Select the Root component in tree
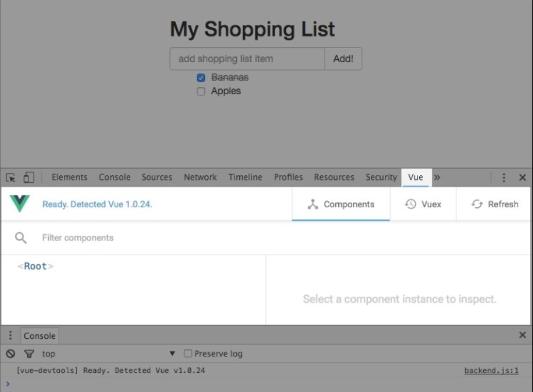The width and height of the screenshot is (533, 392). click(36, 266)
